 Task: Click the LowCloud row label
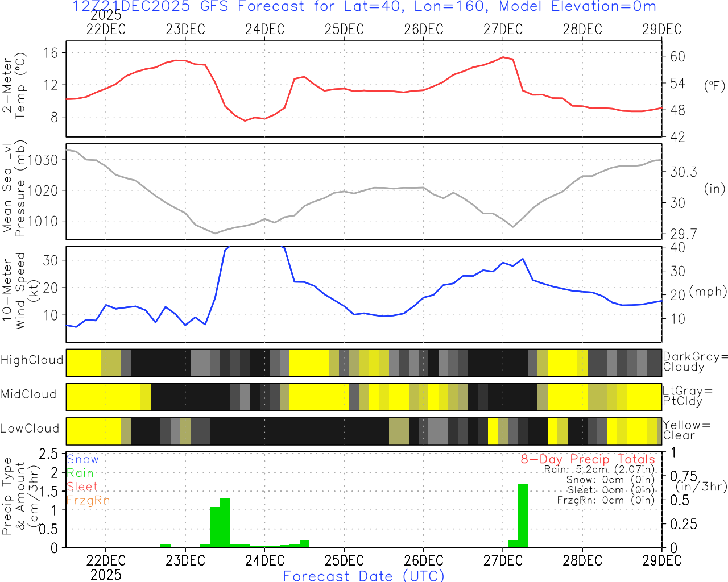click(30, 429)
